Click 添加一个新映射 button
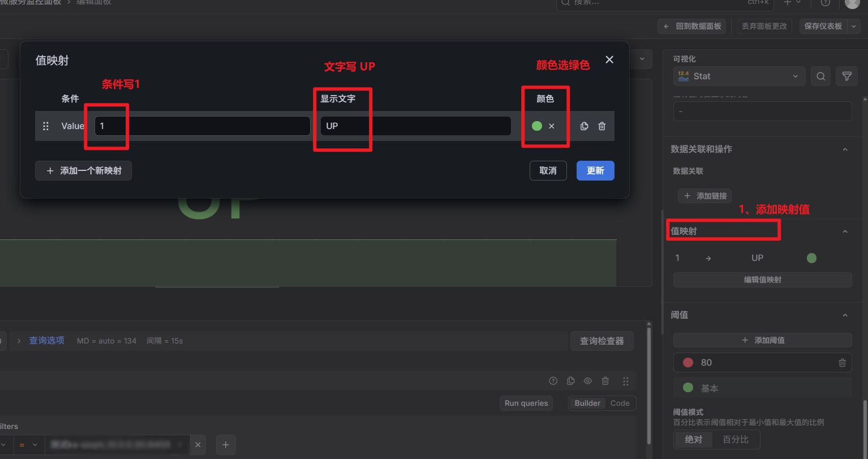The height and width of the screenshot is (459, 868). [x=83, y=170]
